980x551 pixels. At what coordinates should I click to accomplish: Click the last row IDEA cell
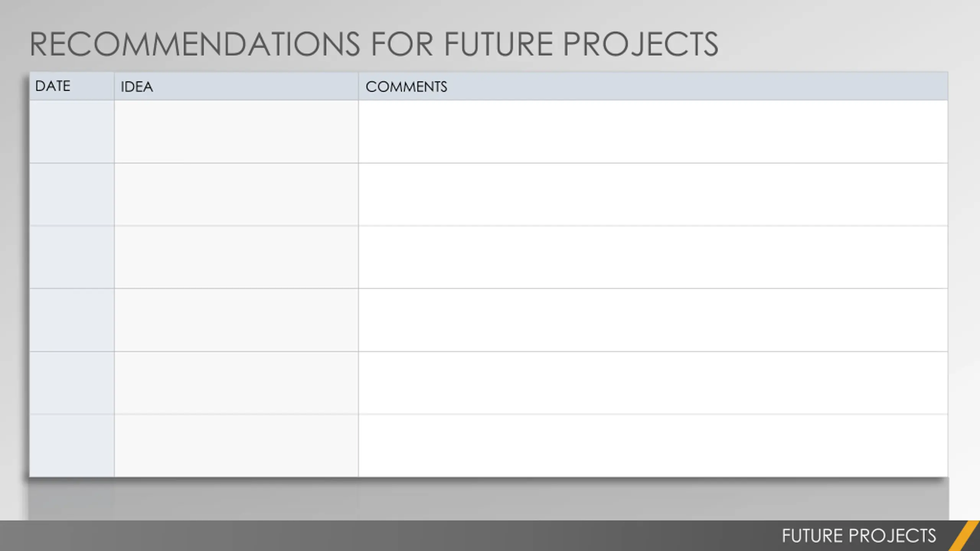click(236, 445)
